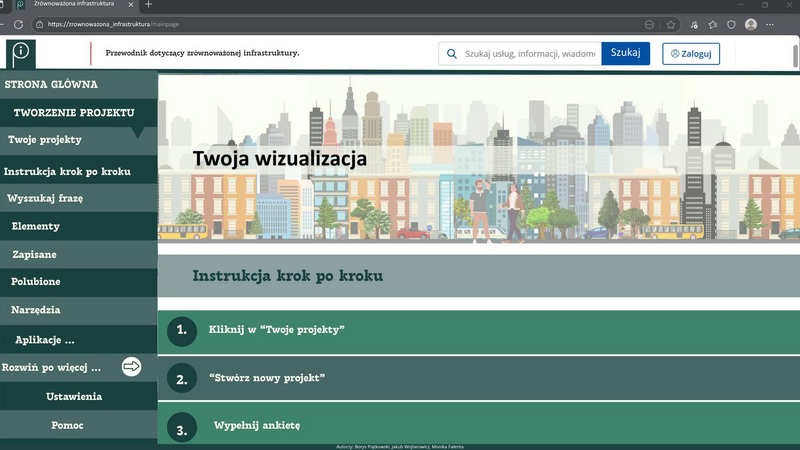Screen dimensions: 800x450
Task: Click the browser refresh icon
Action: pyautogui.click(x=18, y=24)
